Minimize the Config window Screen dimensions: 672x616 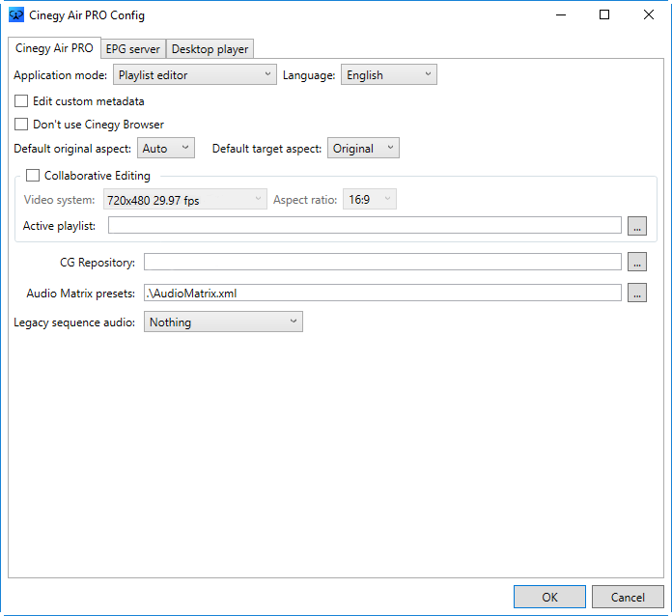click(561, 15)
